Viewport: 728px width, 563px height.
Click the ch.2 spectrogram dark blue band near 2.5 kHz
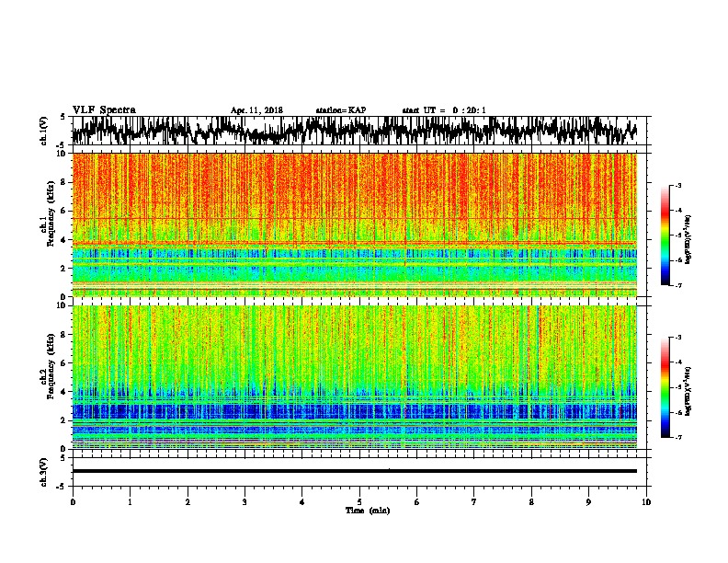(354, 411)
